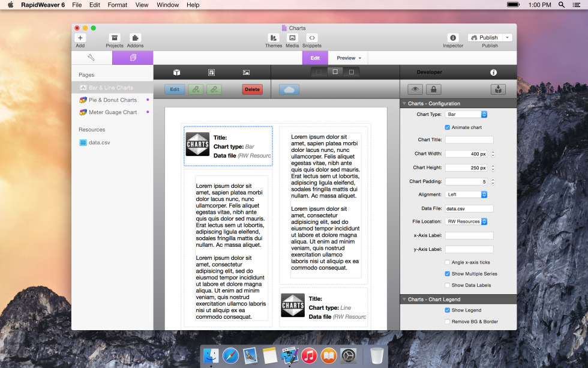Click the Chart Title input field
Screen dimensions: 588x368
coord(469,140)
